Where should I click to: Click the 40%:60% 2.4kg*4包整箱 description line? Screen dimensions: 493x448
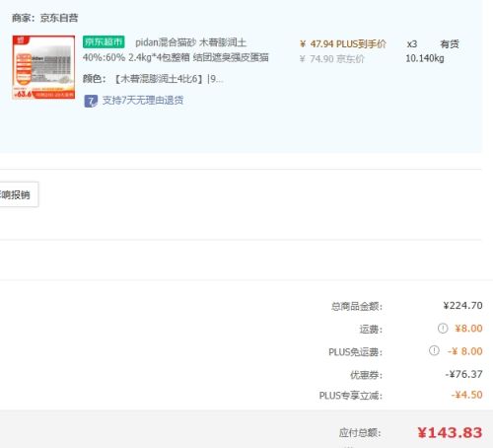176,57
